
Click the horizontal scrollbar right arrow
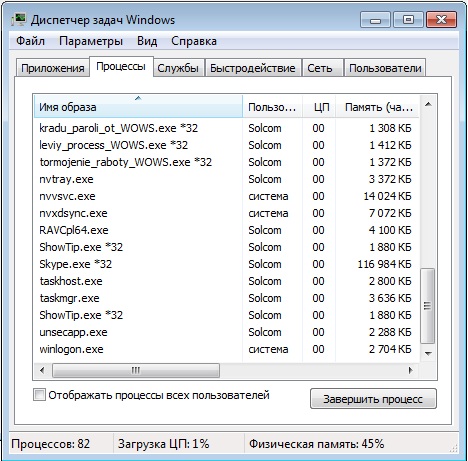[411, 370]
